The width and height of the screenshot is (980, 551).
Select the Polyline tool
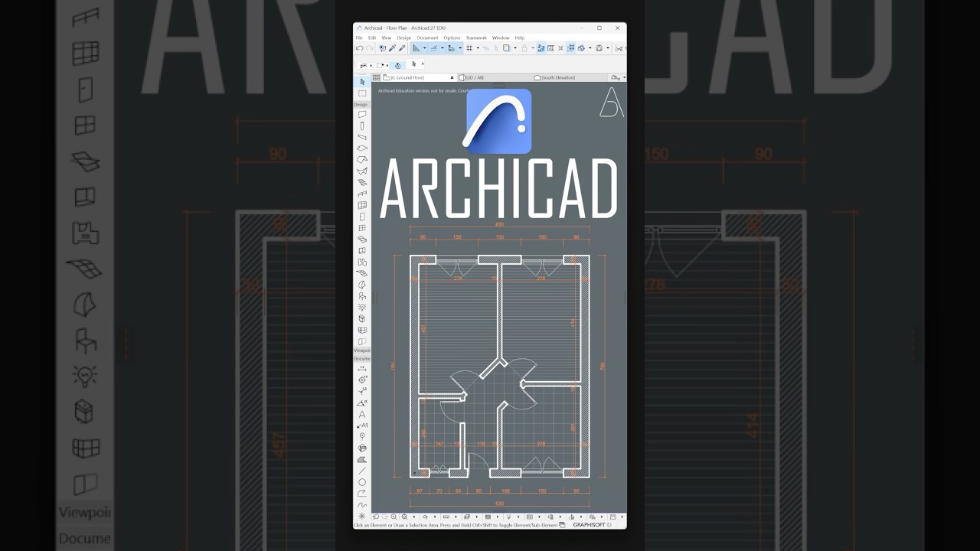(362, 494)
